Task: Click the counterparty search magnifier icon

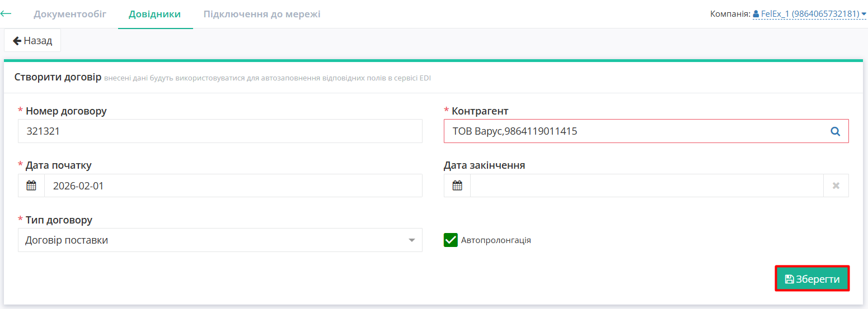Action: 836,131
